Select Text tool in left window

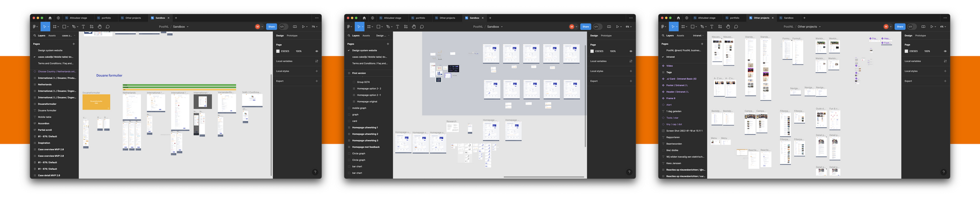[x=83, y=27]
